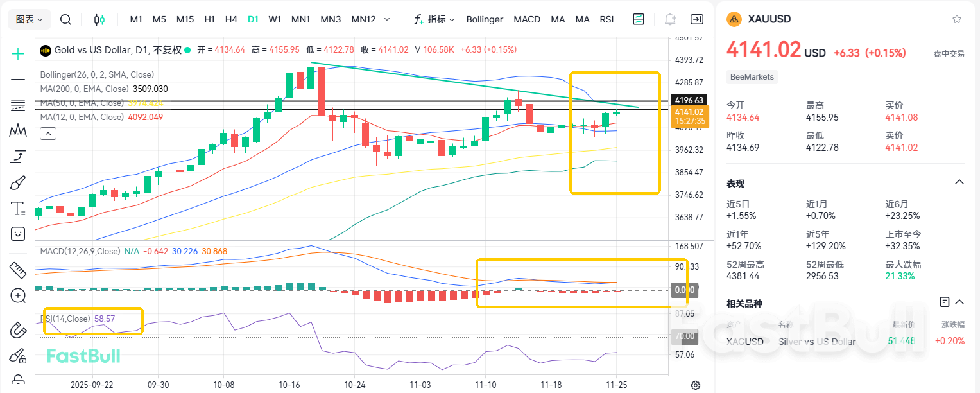Open the symbol search

(x=65, y=19)
